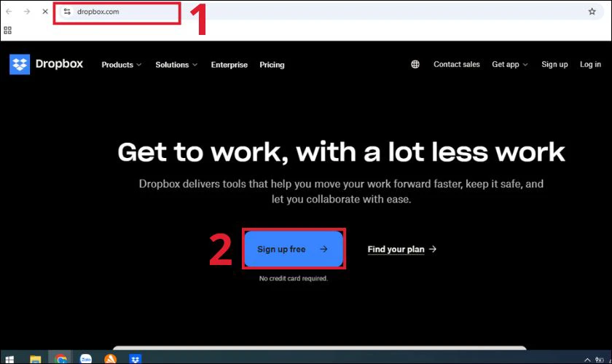This screenshot has height=364, width=612.
Task: Expand the Get app dropdown
Action: [509, 64]
